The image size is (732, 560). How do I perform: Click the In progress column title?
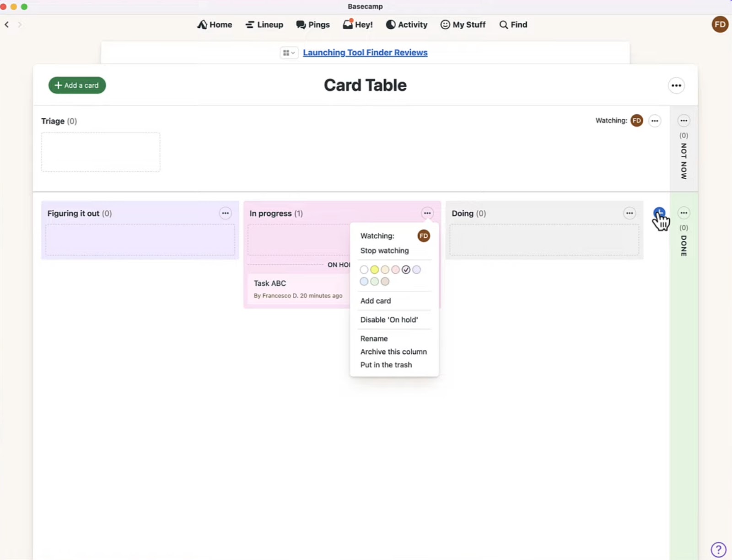pos(270,213)
